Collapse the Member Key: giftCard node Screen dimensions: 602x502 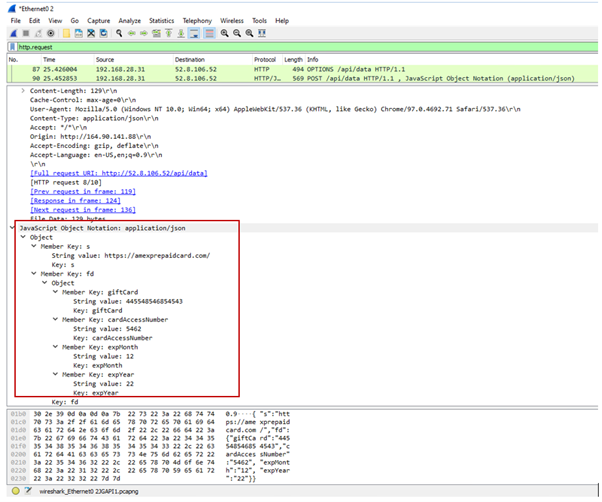(x=55, y=292)
